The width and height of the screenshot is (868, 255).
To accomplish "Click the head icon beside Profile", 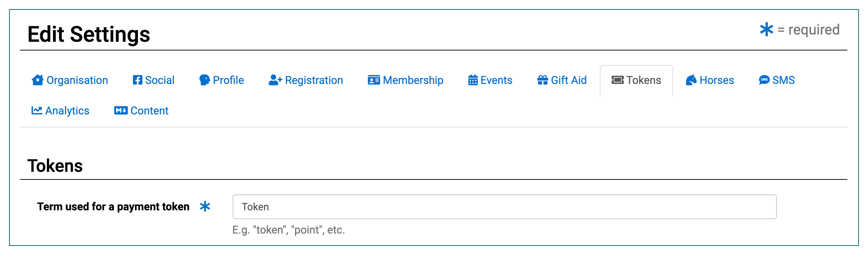I will (205, 80).
